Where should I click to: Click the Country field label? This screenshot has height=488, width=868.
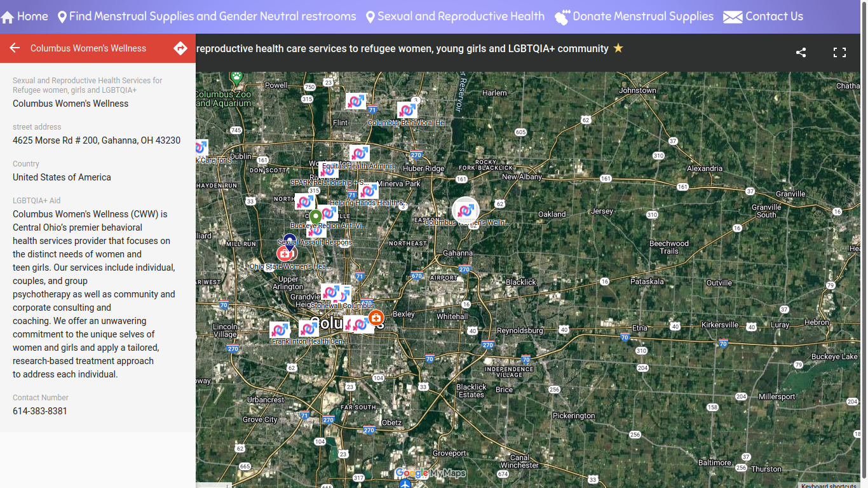click(26, 164)
